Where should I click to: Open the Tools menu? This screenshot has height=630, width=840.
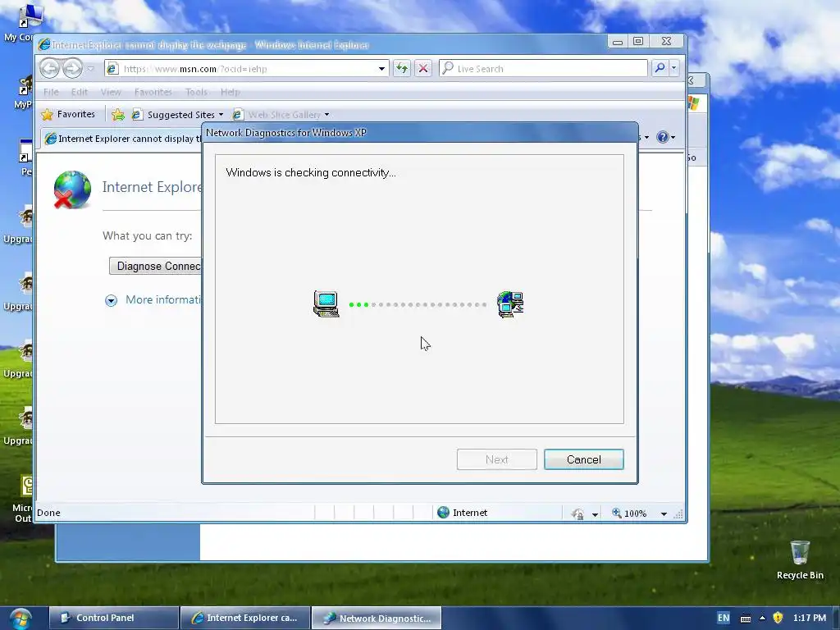point(196,92)
